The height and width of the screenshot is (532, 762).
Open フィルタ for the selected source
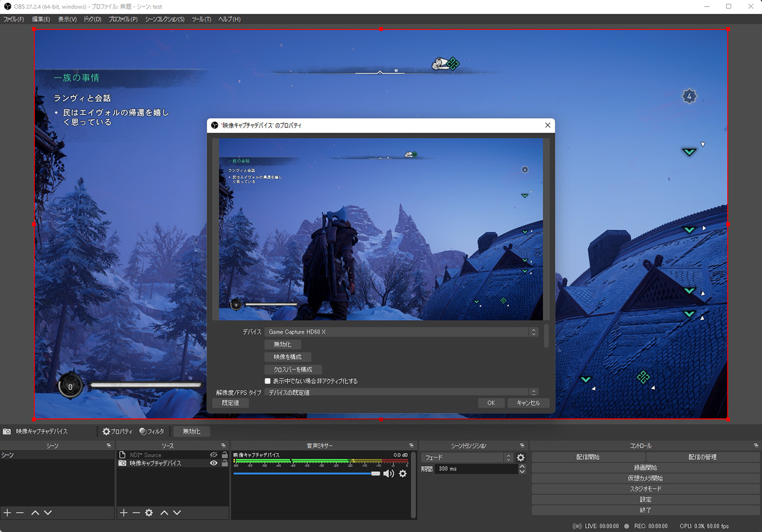tap(152, 431)
